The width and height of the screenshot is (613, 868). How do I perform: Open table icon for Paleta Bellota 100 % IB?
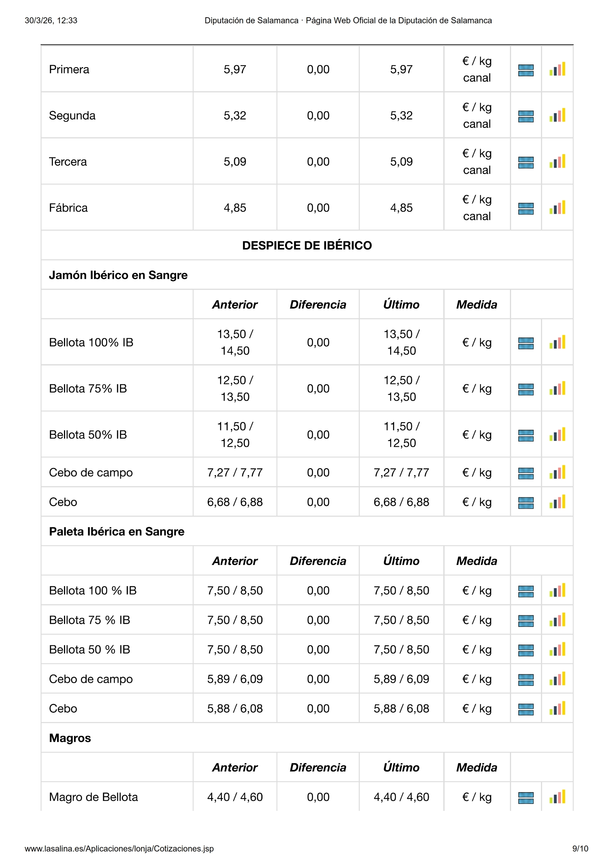click(x=526, y=591)
